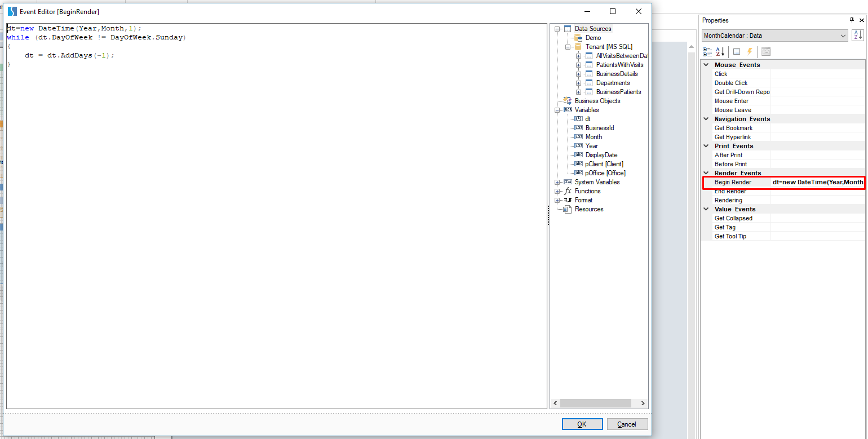Collapse the Tenant [MS SQL] node

pyautogui.click(x=568, y=47)
